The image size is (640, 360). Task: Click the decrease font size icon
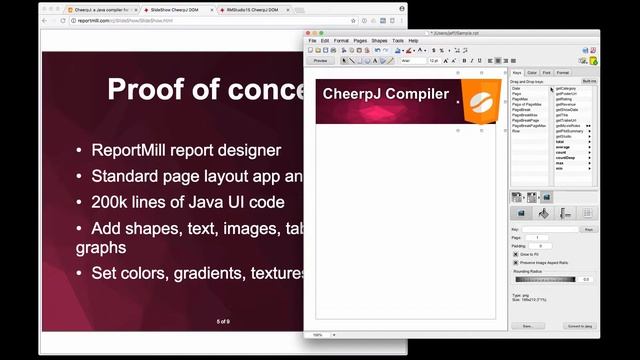coord(453,61)
